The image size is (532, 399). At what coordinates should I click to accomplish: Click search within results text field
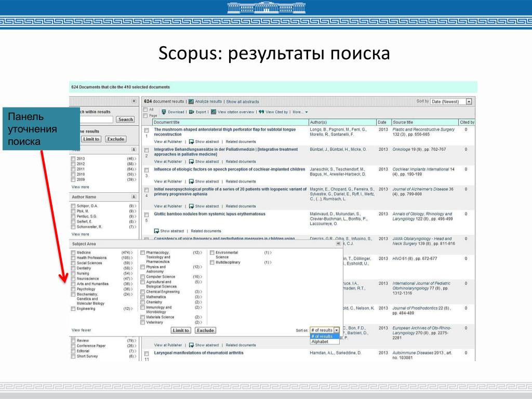pyautogui.click(x=96, y=119)
